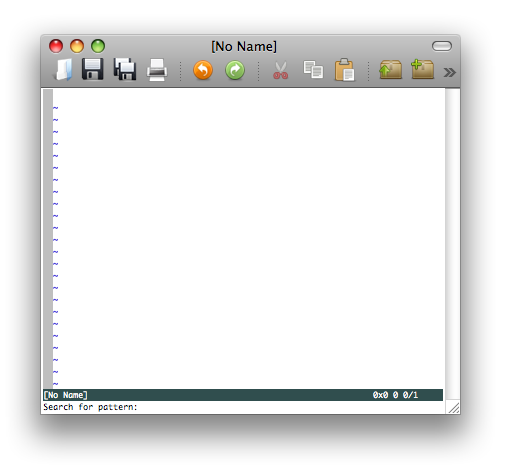The image size is (510, 470).
Task: Copy selection with the duplicate pages icon
Action: pyautogui.click(x=313, y=70)
